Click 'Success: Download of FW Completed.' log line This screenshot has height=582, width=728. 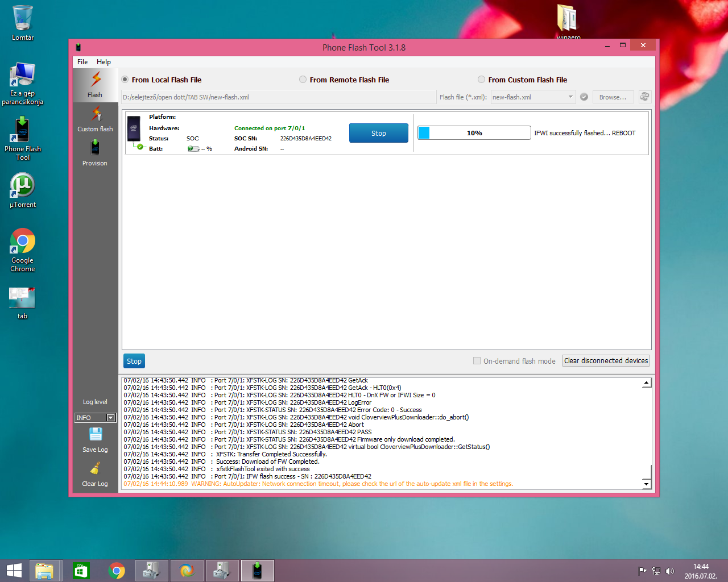[x=268, y=462]
